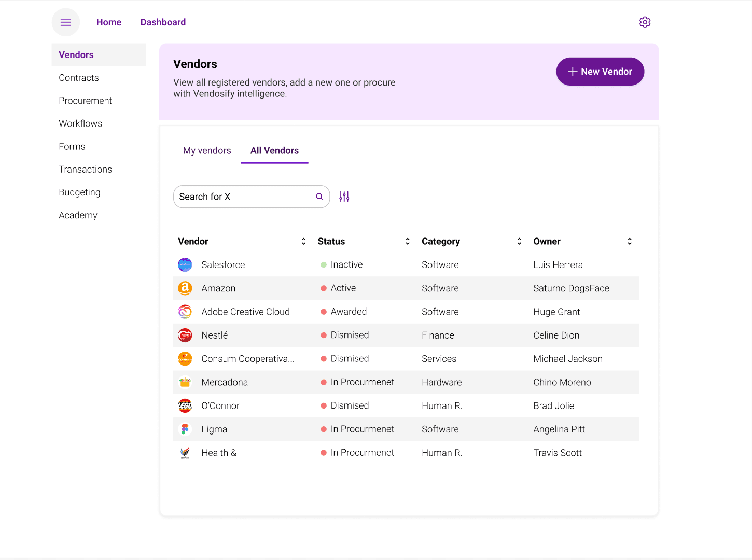752x560 pixels.
Task: Click owner Saturno DogsFace
Action: 571,288
